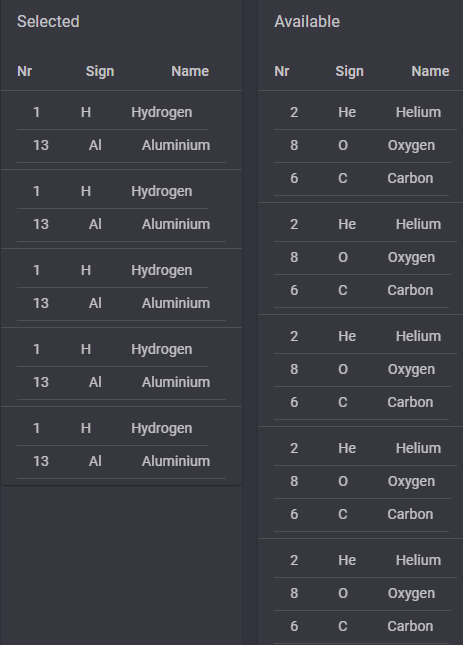Pick Carbon row in second Available table

[361, 290]
